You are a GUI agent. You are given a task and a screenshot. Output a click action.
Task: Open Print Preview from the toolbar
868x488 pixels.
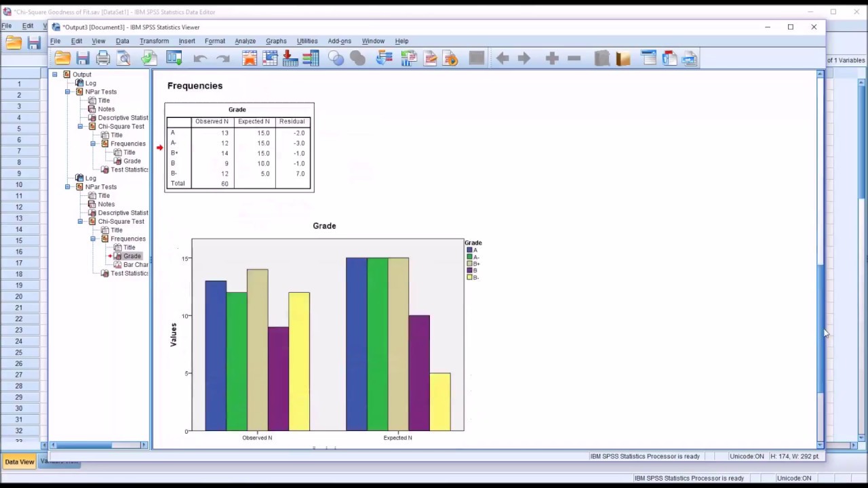point(124,58)
